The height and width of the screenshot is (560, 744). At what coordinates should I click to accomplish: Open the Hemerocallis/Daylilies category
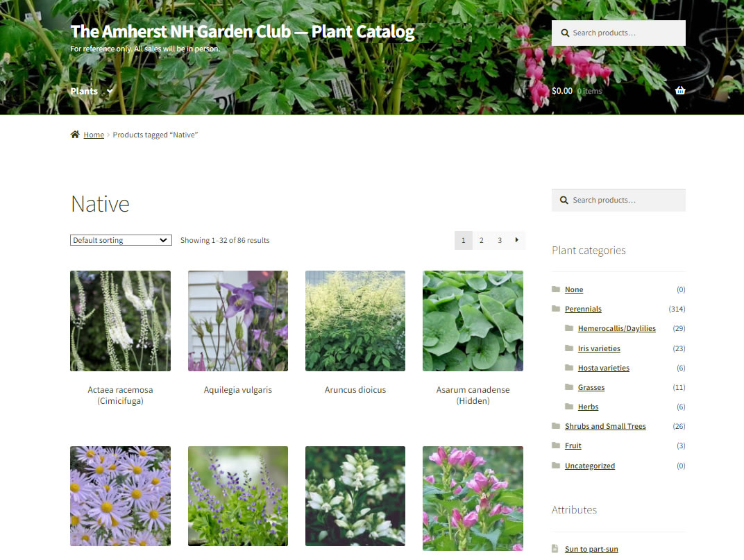617,328
